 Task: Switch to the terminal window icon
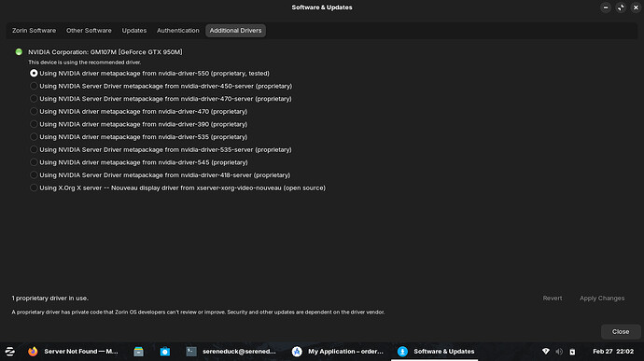(191, 352)
